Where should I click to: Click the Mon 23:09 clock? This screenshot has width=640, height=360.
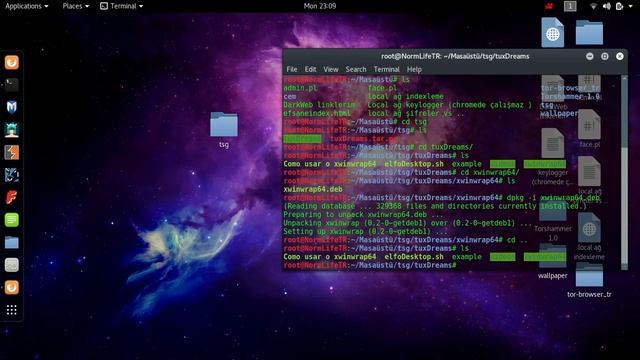[x=320, y=6]
